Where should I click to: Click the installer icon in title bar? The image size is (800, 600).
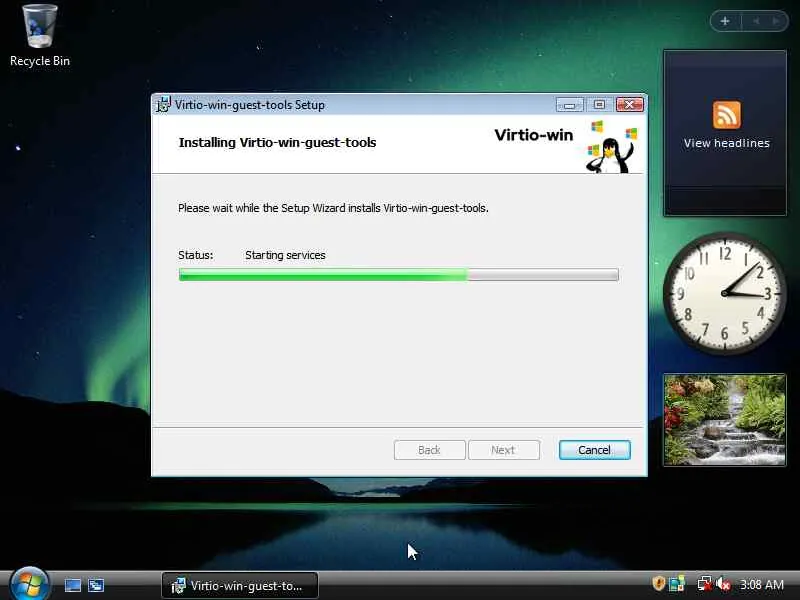[163, 105]
